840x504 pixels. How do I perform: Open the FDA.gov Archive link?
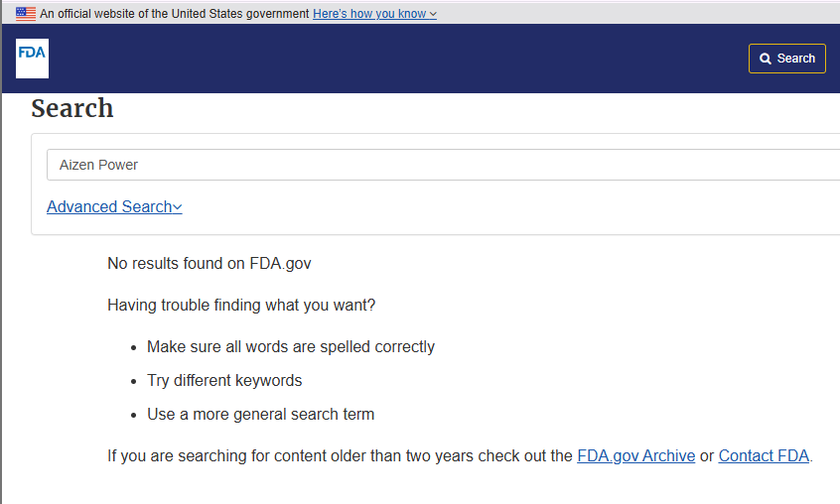[635, 456]
